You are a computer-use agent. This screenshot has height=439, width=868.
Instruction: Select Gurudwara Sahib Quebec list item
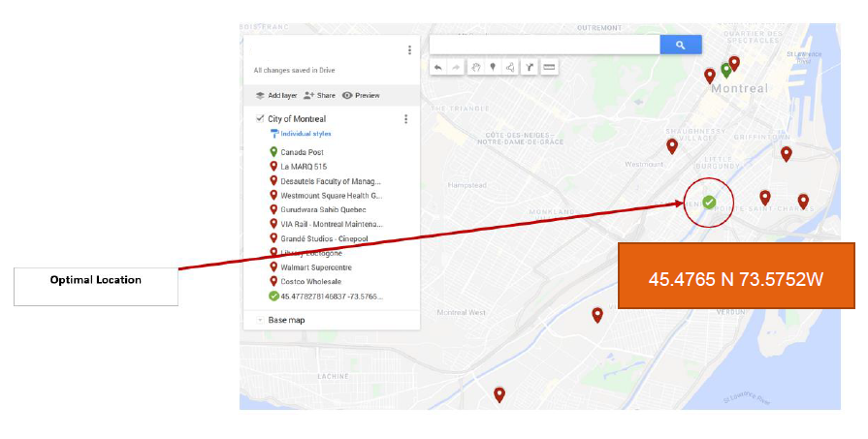pyautogui.click(x=323, y=209)
